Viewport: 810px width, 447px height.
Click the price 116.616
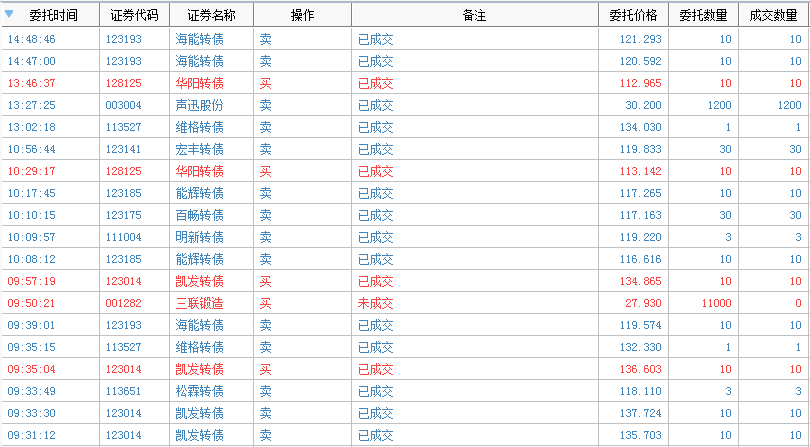[x=641, y=259]
